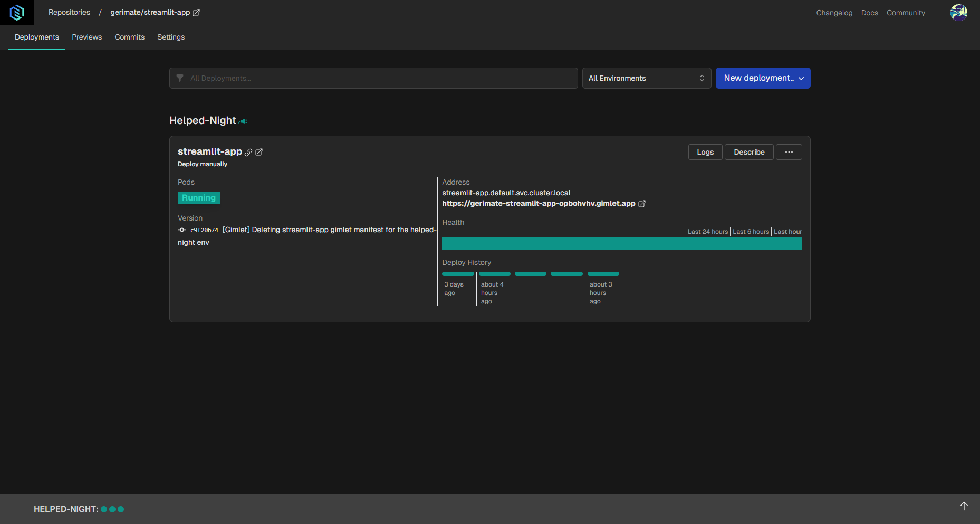980x524 pixels.
Task: Focus All Deployments filter input
Action: point(373,78)
